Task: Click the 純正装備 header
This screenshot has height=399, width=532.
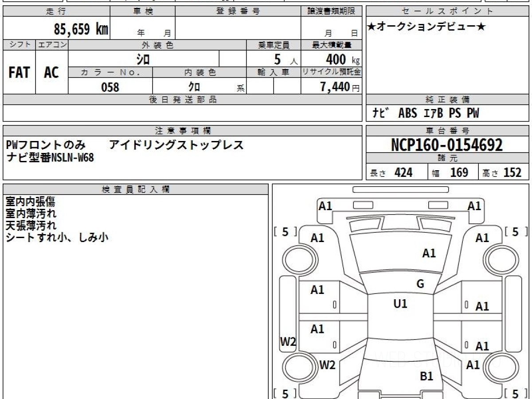Action: point(447,100)
